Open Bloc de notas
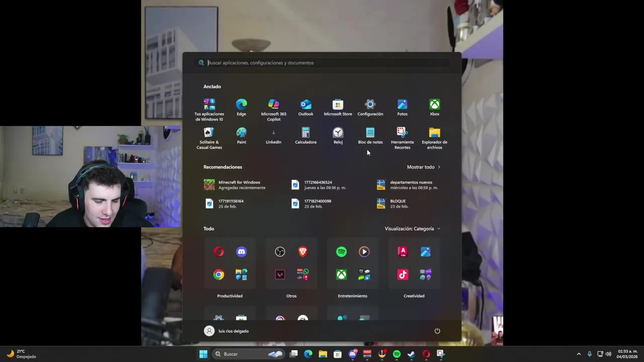This screenshot has height=362, width=644. (x=370, y=136)
